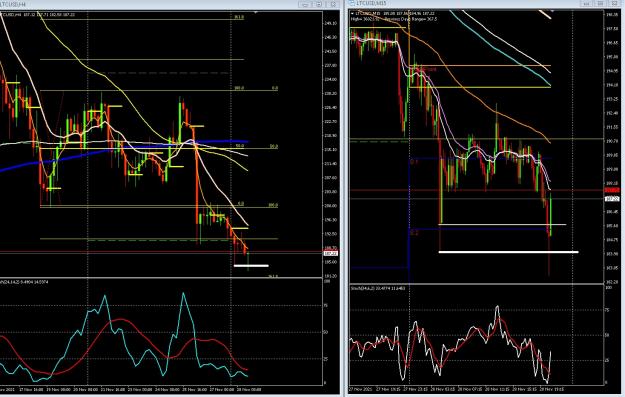Select thick white horizontal line in H4 chart
Image resolution: width=625 pixels, height=397 pixels.
251,265
